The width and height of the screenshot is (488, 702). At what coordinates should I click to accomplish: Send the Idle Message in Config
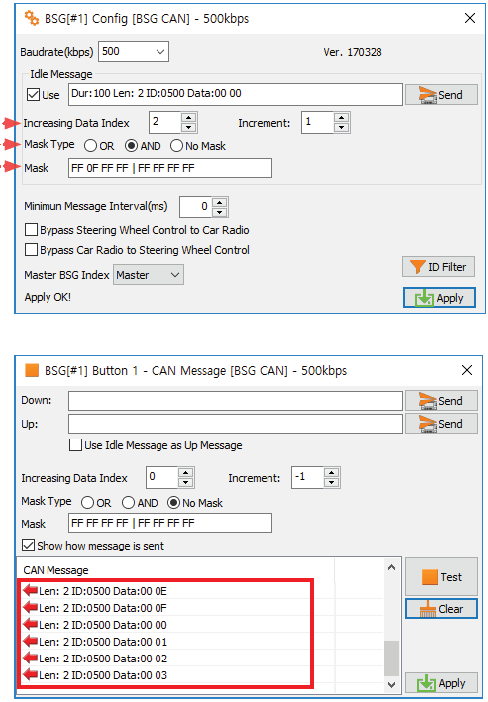(441, 95)
